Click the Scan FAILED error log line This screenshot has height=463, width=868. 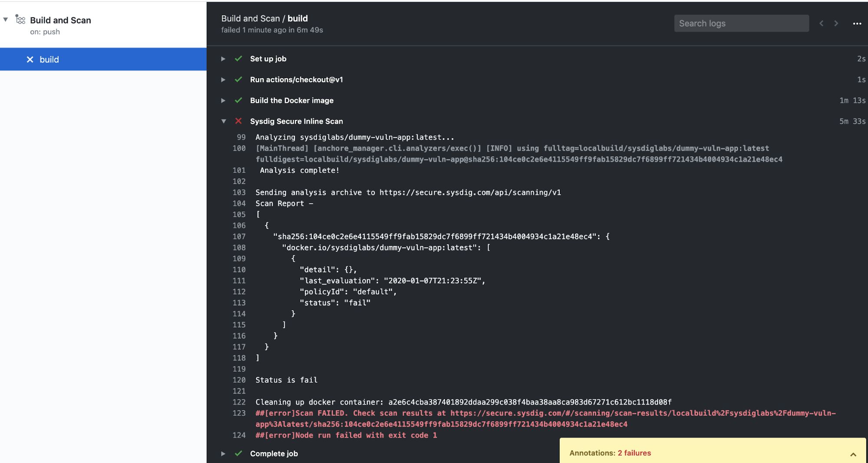coord(545,419)
